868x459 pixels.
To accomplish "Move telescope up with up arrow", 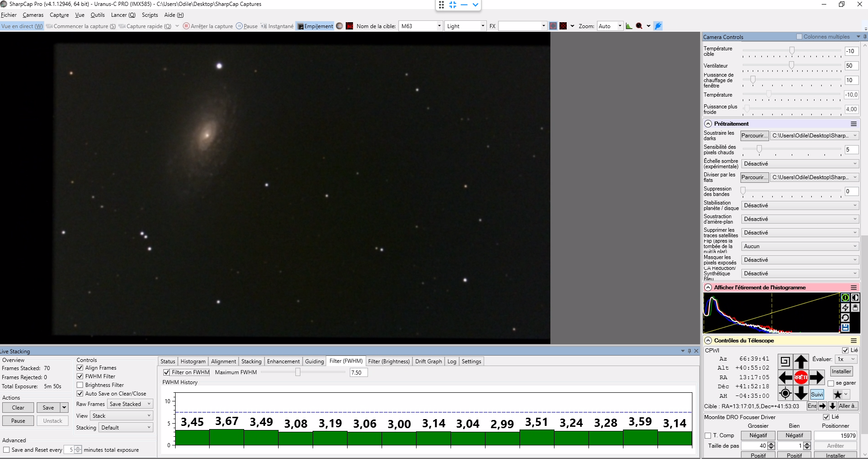I will [x=801, y=361].
